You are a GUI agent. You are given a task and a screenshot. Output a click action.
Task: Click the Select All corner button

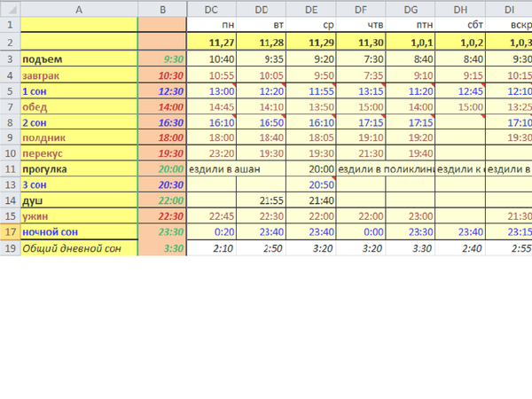click(x=10, y=9)
